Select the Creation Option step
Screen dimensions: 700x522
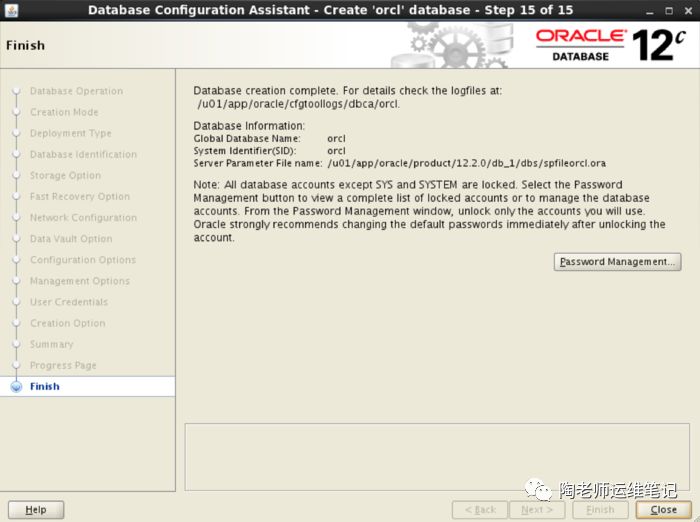68,323
